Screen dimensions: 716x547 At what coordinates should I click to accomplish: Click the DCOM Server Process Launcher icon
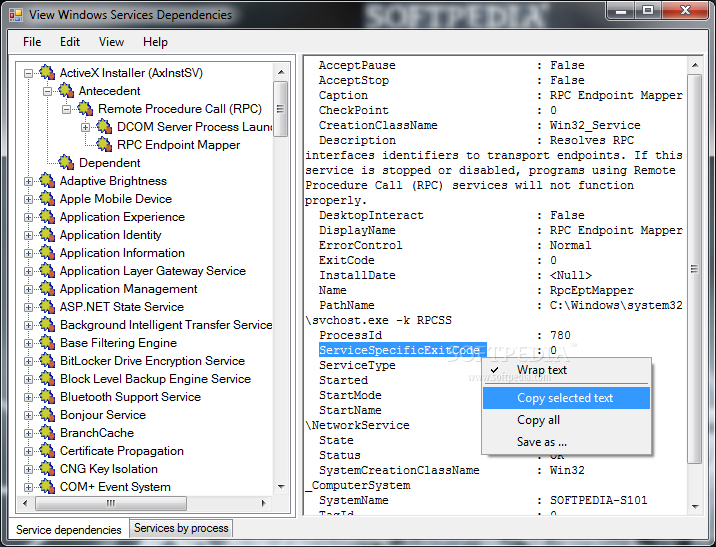[x=105, y=126]
